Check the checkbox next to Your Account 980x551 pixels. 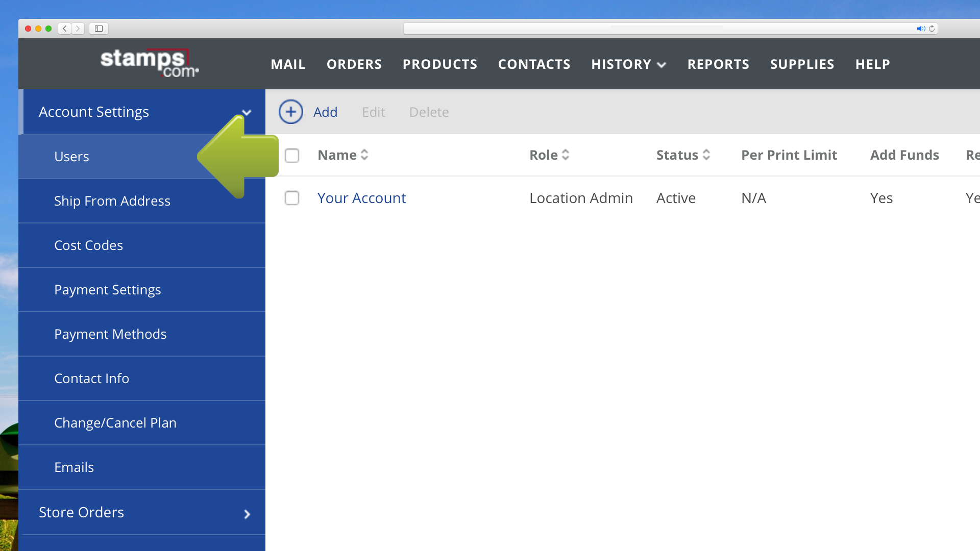click(292, 198)
